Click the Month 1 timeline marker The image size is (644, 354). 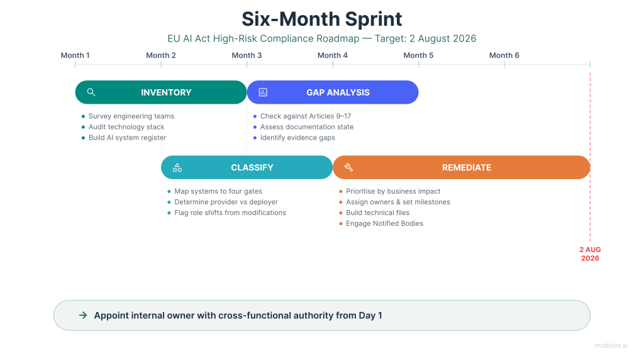tap(75, 55)
